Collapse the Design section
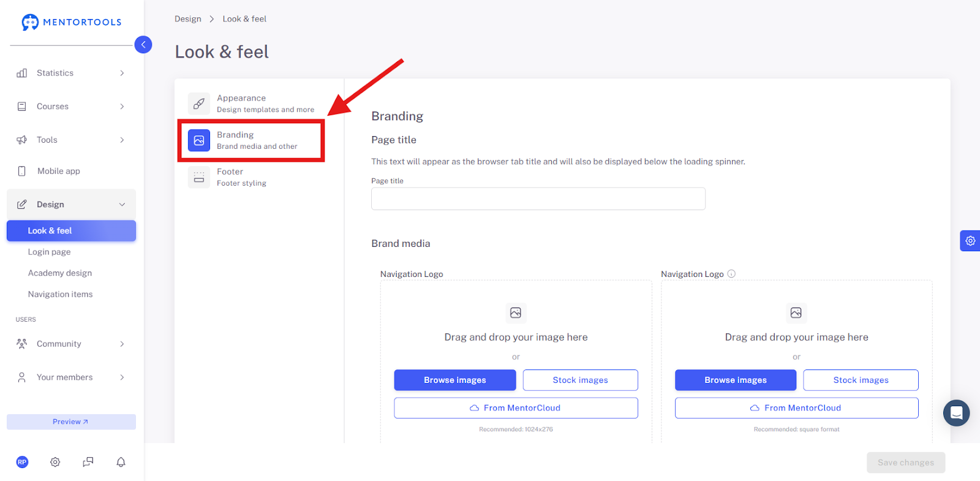Screen dimensions: 980x481 point(71,205)
